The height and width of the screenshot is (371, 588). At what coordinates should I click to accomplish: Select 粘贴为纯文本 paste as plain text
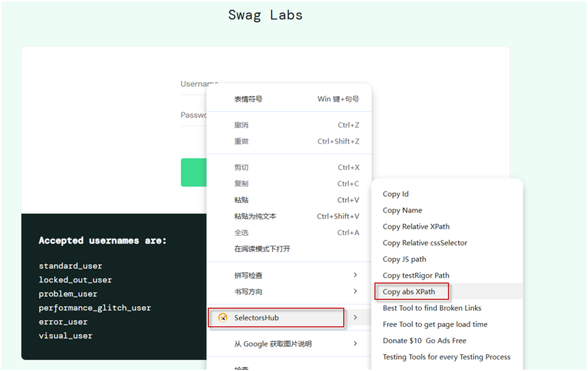click(x=289, y=216)
